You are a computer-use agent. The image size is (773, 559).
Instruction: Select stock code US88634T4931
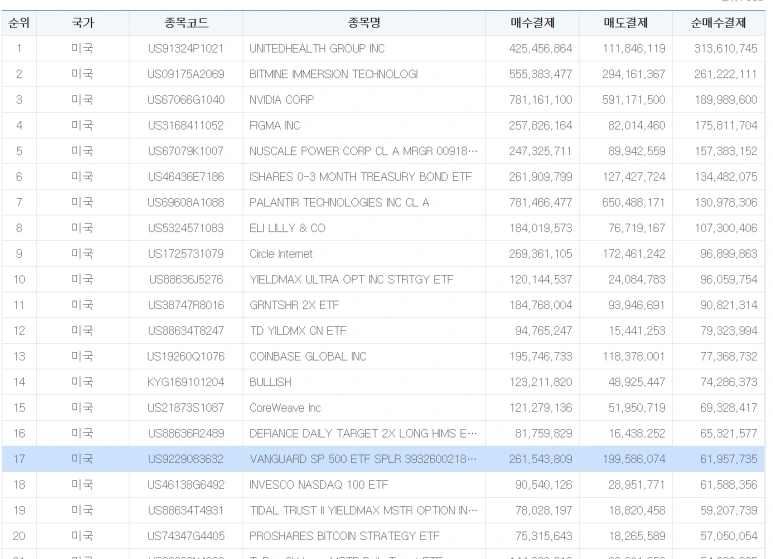pos(186,510)
